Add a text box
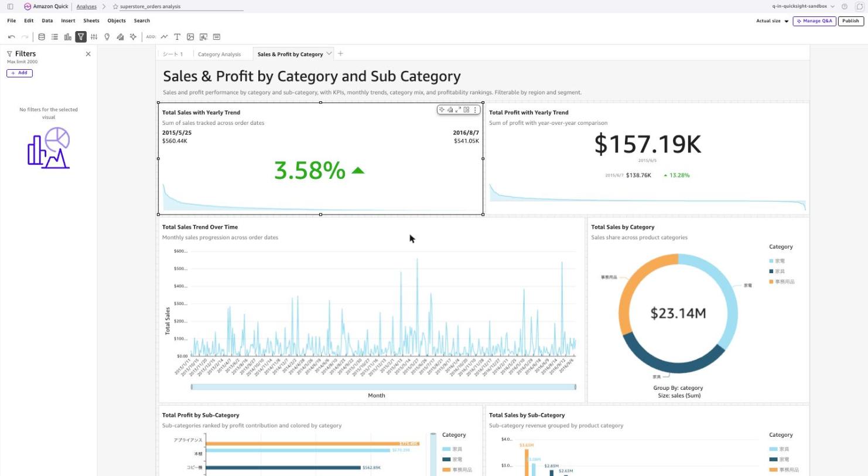868x476 pixels. coord(177,37)
